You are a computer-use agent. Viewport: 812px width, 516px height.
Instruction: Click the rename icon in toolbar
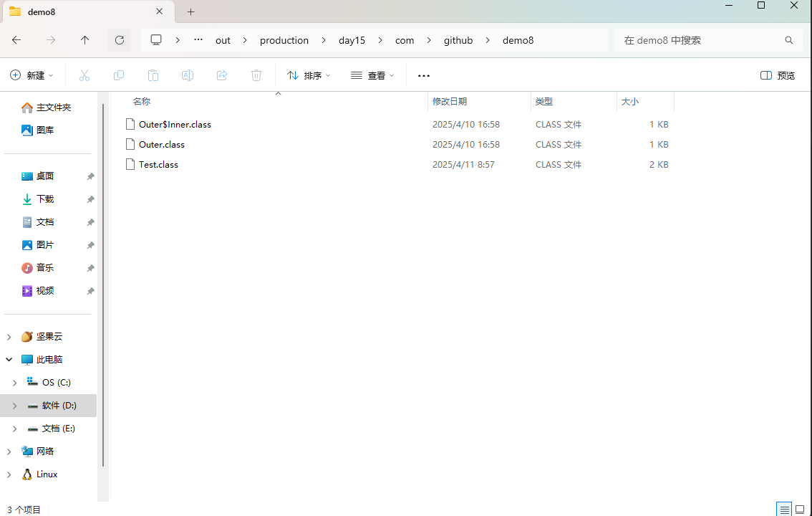(188, 75)
